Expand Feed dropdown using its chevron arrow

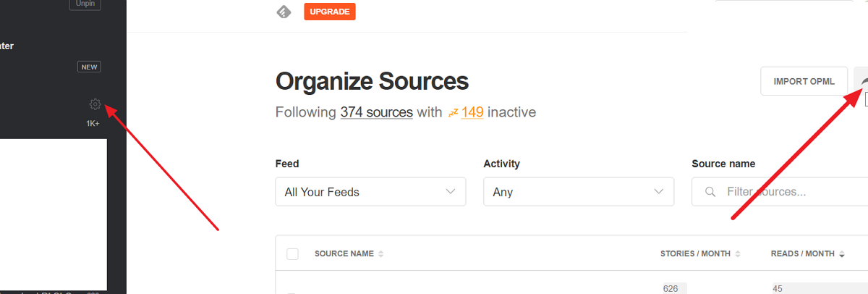tap(451, 192)
